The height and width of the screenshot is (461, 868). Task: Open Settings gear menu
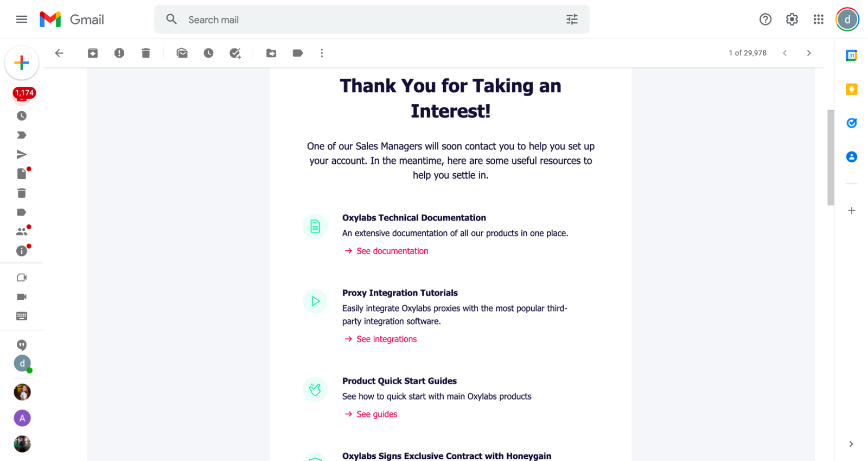(792, 20)
